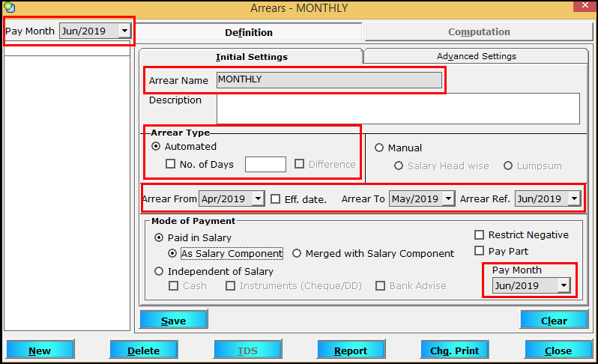Click the application icon in title bar
This screenshot has height=364, width=598.
pyautogui.click(x=9, y=7)
